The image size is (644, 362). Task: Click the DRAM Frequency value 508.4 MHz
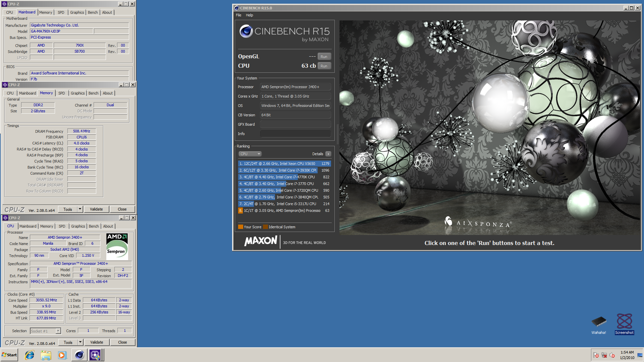82,131
